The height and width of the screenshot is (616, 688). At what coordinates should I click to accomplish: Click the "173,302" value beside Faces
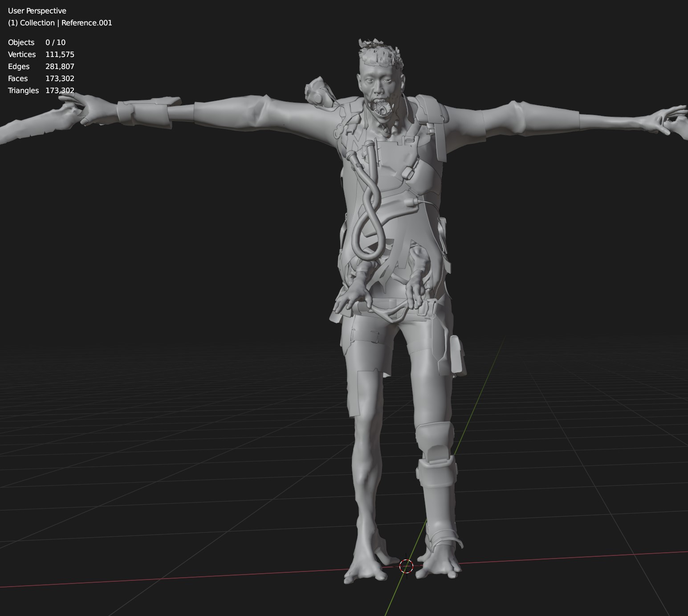click(60, 78)
